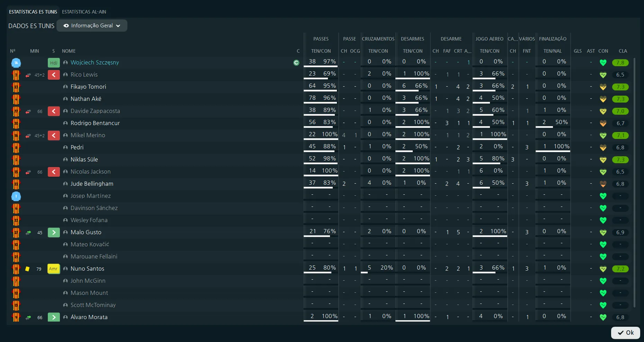The width and height of the screenshot is (644, 342).
Task: Click Rodrigo Bentancur's 6.7 rating
Action: pos(620,123)
